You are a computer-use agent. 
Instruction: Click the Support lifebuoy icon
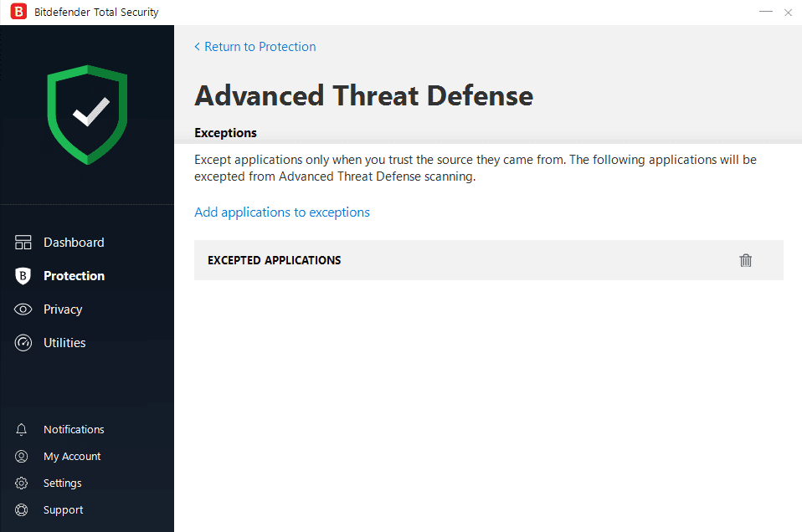[x=22, y=510]
